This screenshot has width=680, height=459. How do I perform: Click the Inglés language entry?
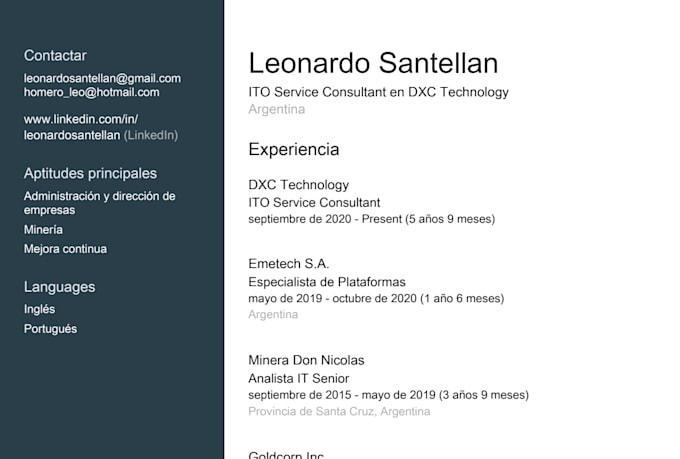click(39, 309)
